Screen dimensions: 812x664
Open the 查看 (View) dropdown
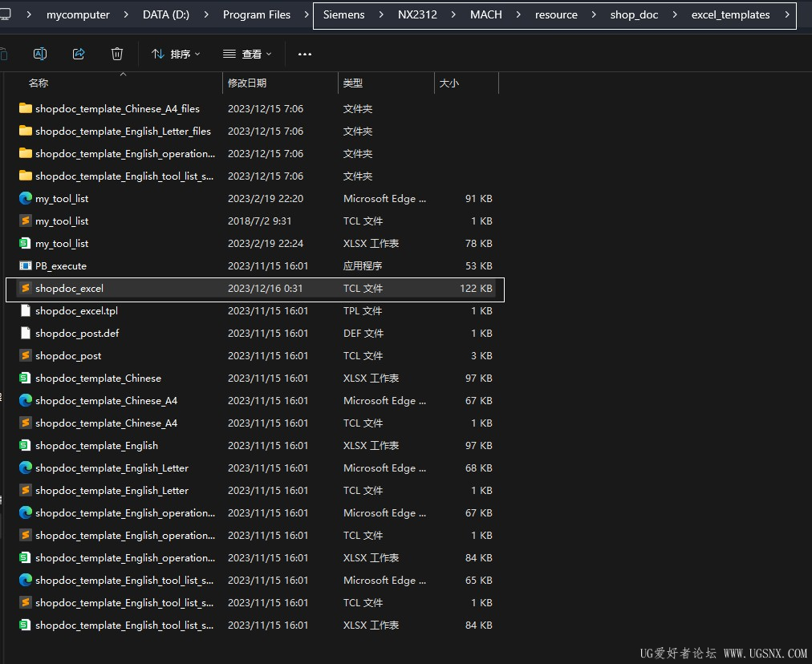tap(247, 54)
